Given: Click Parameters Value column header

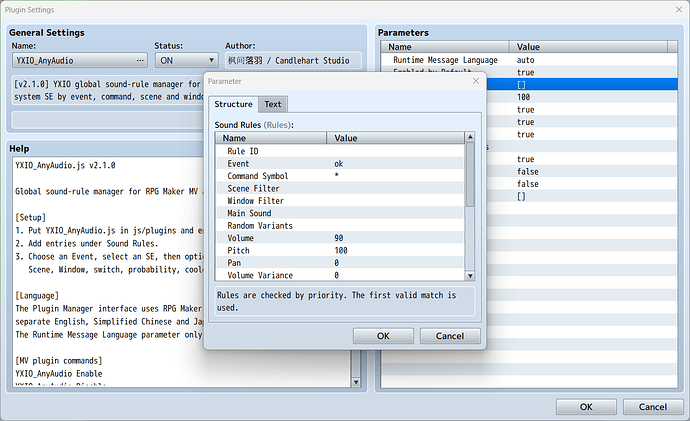Looking at the screenshot, I should tap(588, 47).
